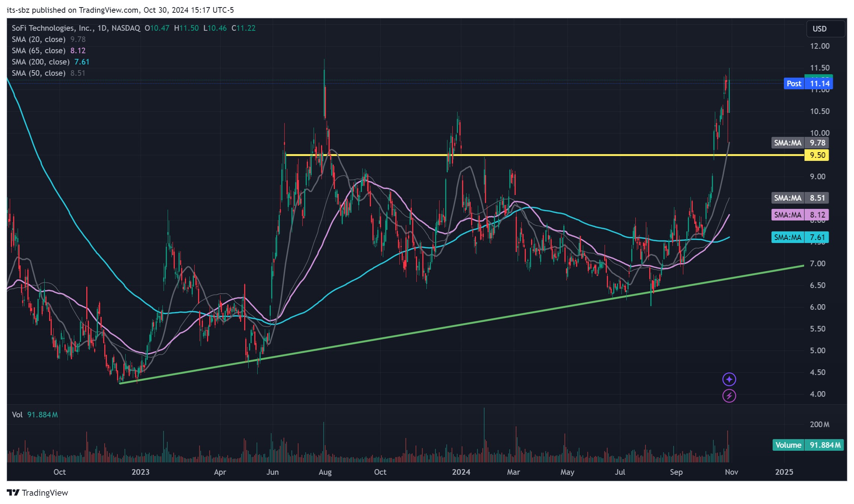The width and height of the screenshot is (854, 504).
Task: Click the TradingView logo
Action: click(38, 493)
